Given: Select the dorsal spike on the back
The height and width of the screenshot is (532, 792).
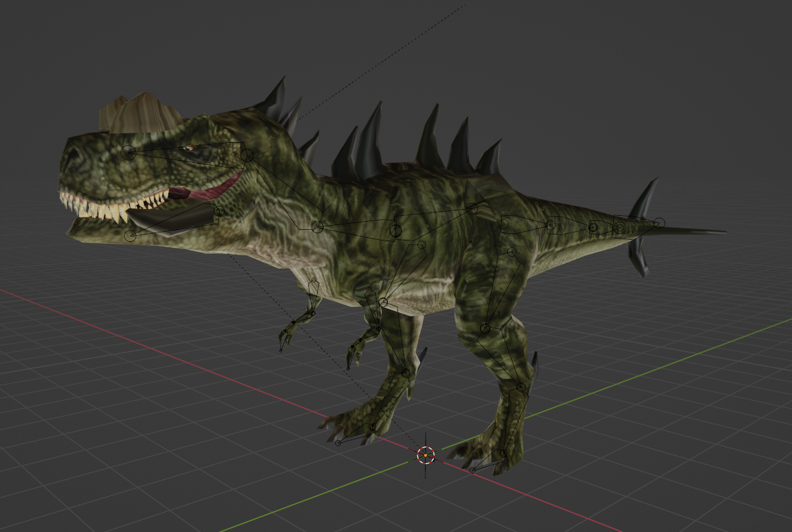Looking at the screenshot, I should pyautogui.click(x=375, y=134).
